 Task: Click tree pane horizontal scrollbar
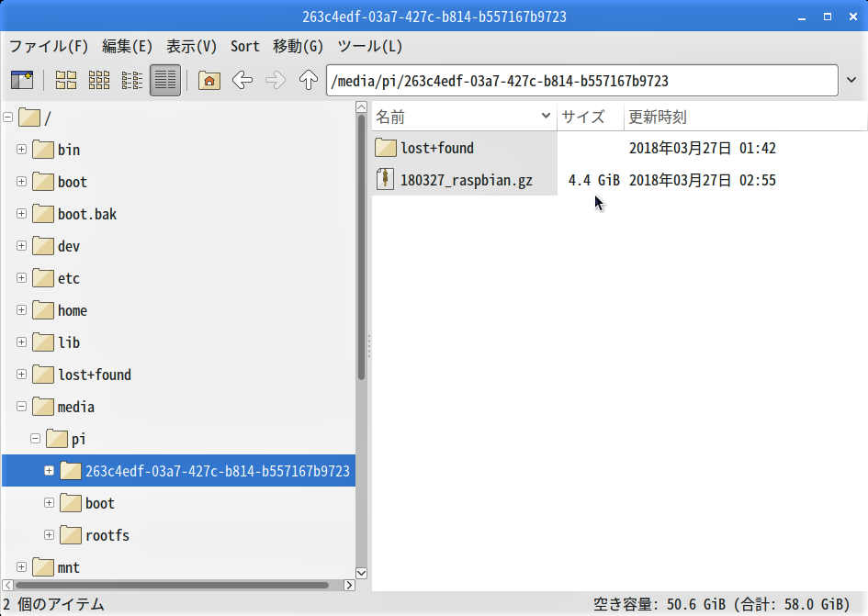(172, 585)
